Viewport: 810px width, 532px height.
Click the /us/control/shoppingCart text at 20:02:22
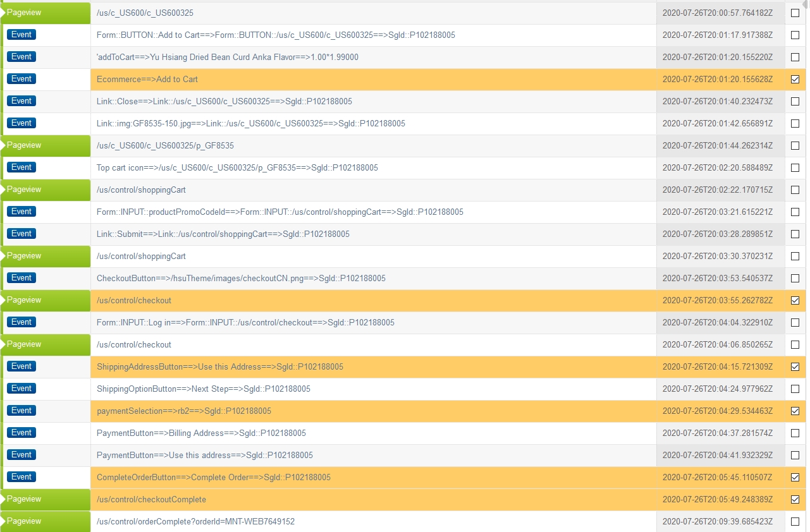pyautogui.click(x=141, y=190)
